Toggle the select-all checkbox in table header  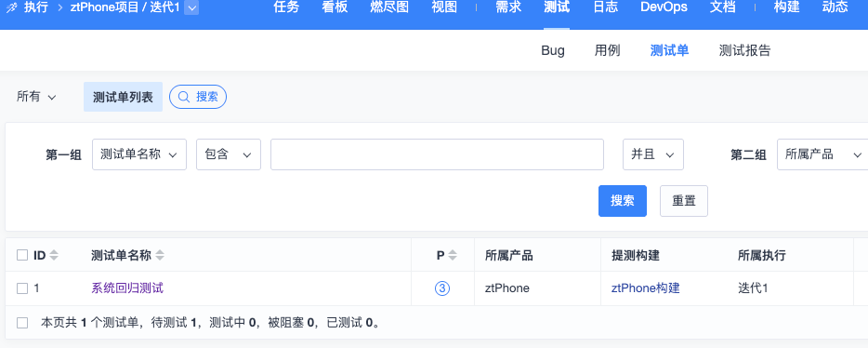pos(22,255)
